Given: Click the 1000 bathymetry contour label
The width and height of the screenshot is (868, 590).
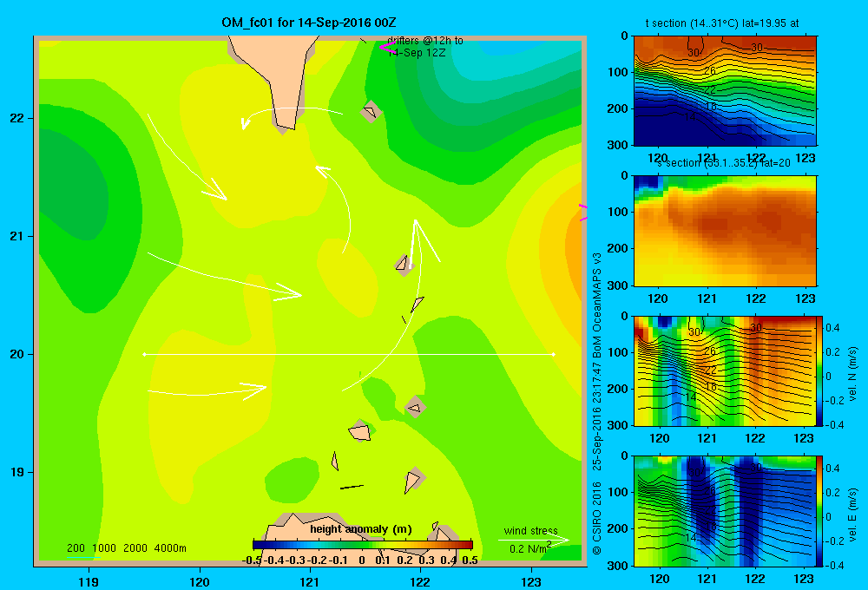Looking at the screenshot, I should (104, 548).
